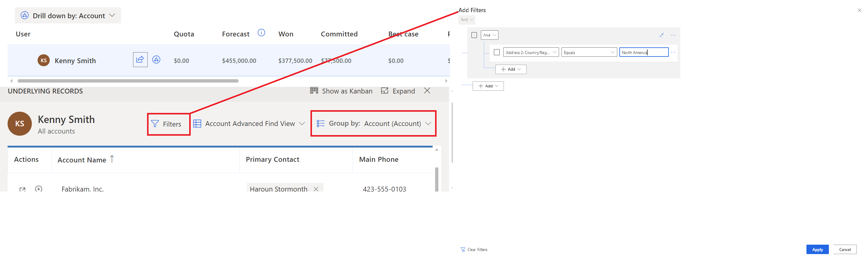868x265 pixels.
Task: Open the group And operator dropdown
Action: pyautogui.click(x=489, y=35)
